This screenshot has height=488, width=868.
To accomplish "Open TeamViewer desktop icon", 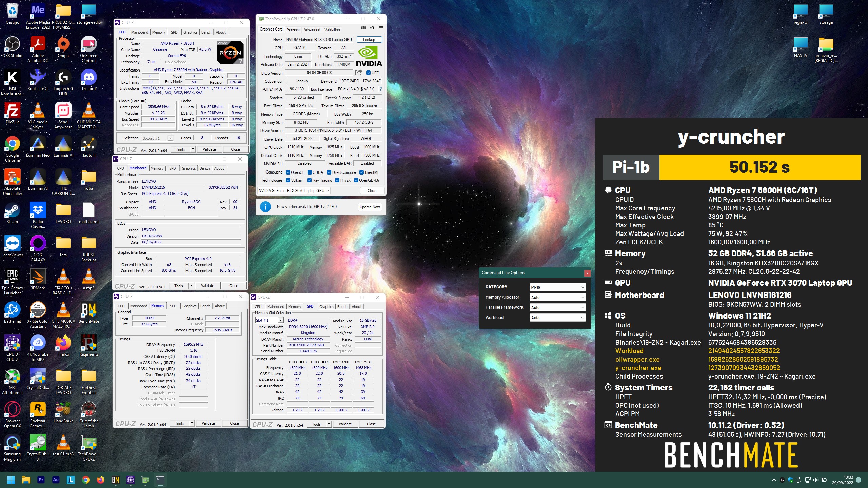I will tap(13, 246).
